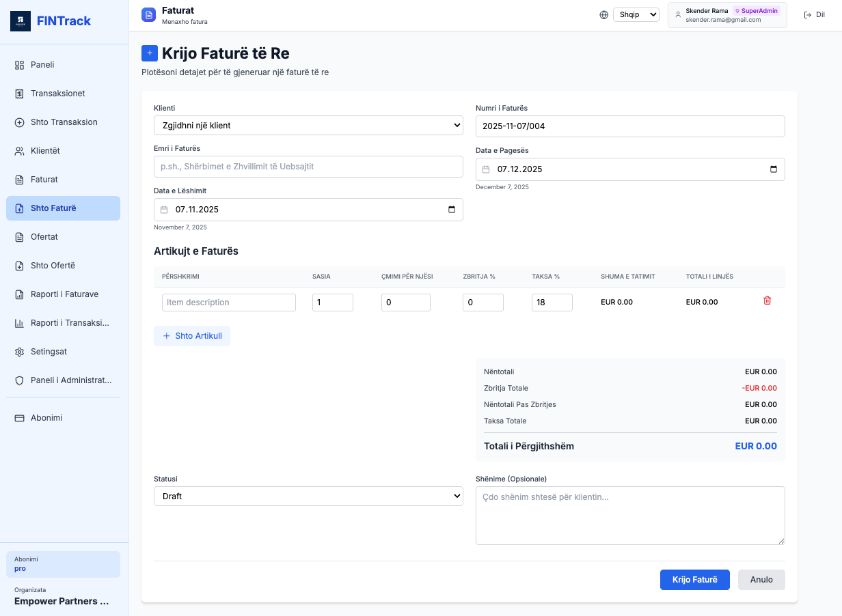Open the calendar picker for Data e Lëshimit
The width and height of the screenshot is (842, 616).
[x=450, y=210]
